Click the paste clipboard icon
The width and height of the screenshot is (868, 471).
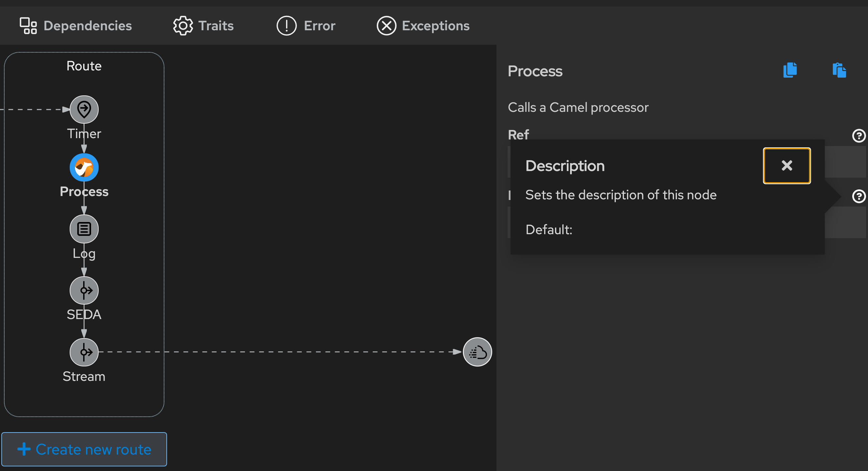[x=839, y=70]
